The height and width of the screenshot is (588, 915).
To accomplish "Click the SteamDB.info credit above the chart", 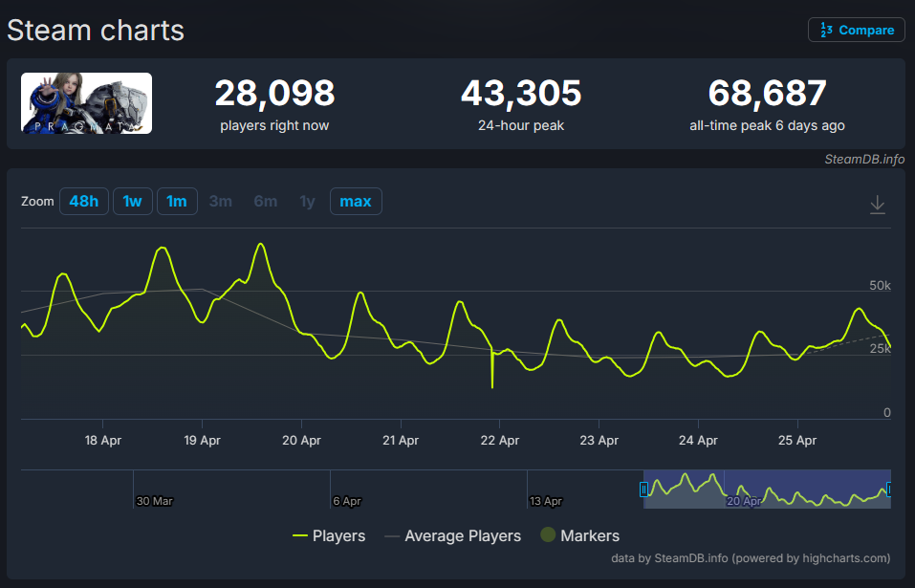I will click(864, 160).
